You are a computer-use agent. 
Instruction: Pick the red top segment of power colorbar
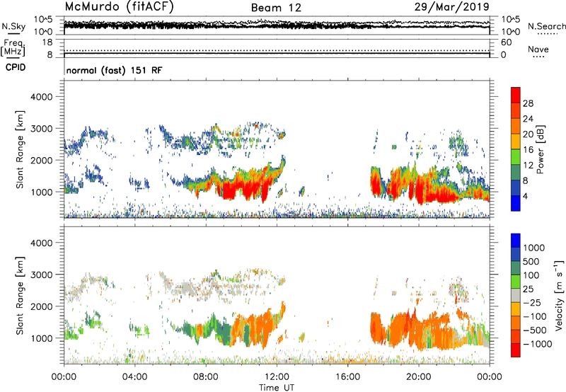click(x=516, y=95)
